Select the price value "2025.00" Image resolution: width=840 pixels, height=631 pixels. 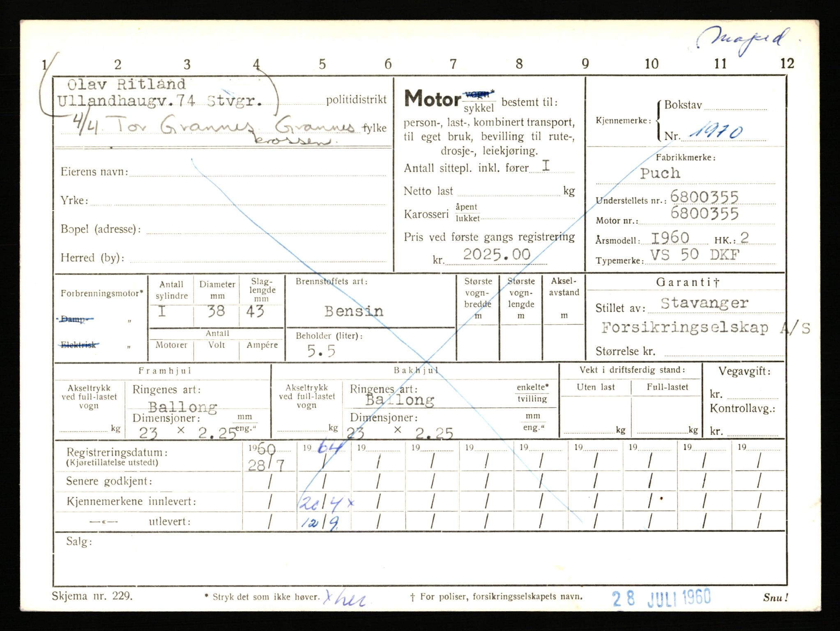point(497,255)
